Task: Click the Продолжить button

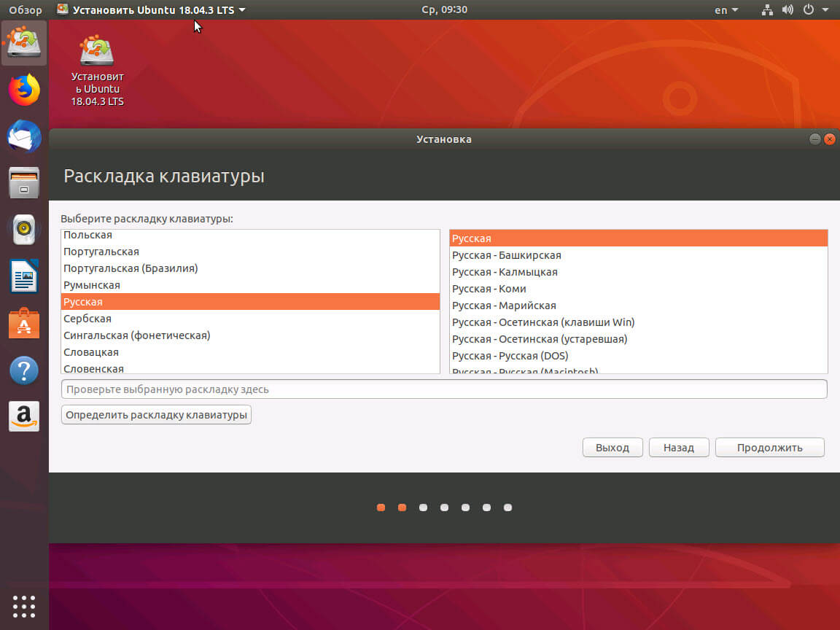Action: [769, 447]
